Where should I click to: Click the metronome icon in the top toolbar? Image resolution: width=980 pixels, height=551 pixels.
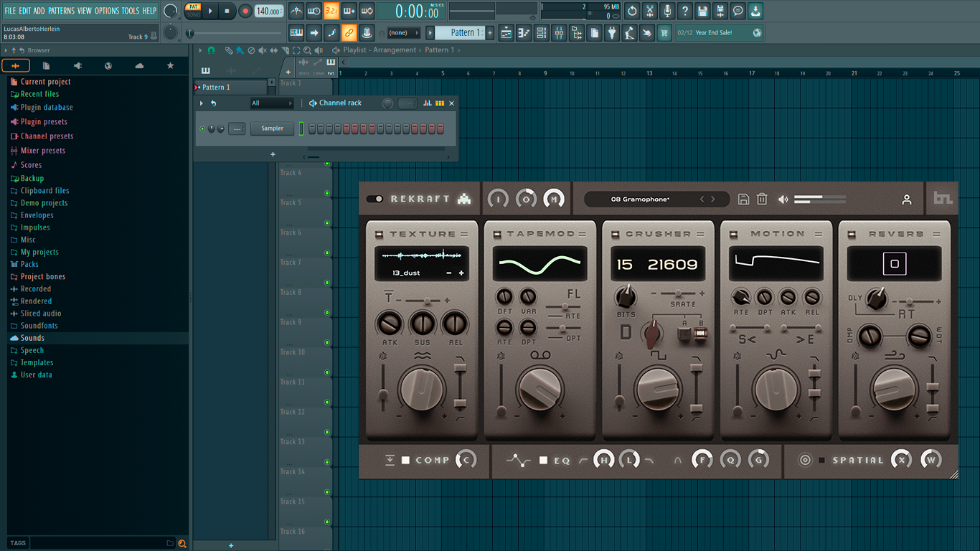pyautogui.click(x=296, y=11)
